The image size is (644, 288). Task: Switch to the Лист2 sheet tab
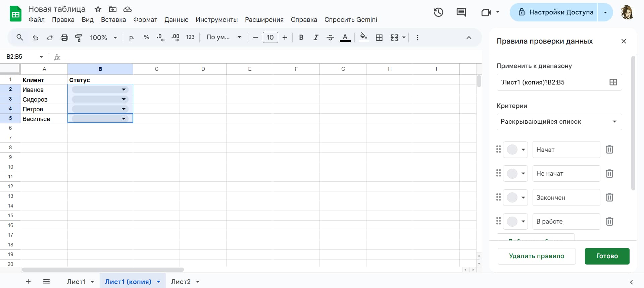tap(181, 282)
